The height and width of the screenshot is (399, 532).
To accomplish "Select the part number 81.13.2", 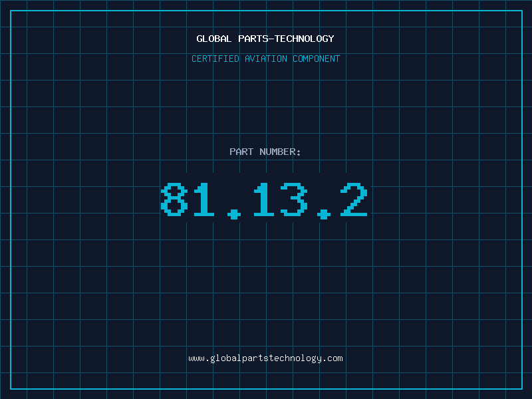I will coord(264,200).
